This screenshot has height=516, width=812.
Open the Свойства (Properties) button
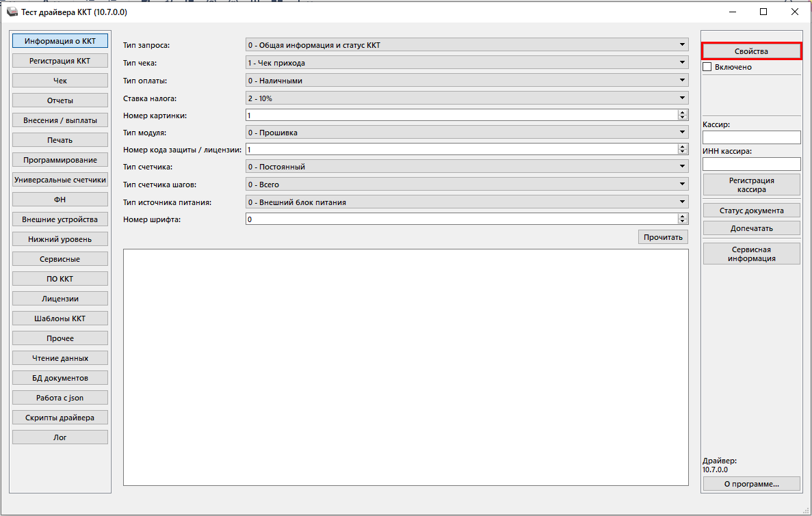(751, 51)
